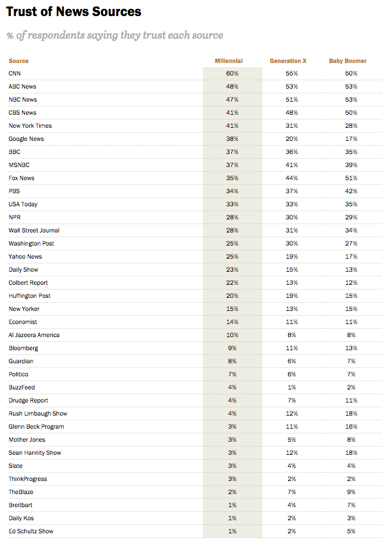Select the New York Times row label
This screenshot has width=392, height=547.
tap(30, 125)
